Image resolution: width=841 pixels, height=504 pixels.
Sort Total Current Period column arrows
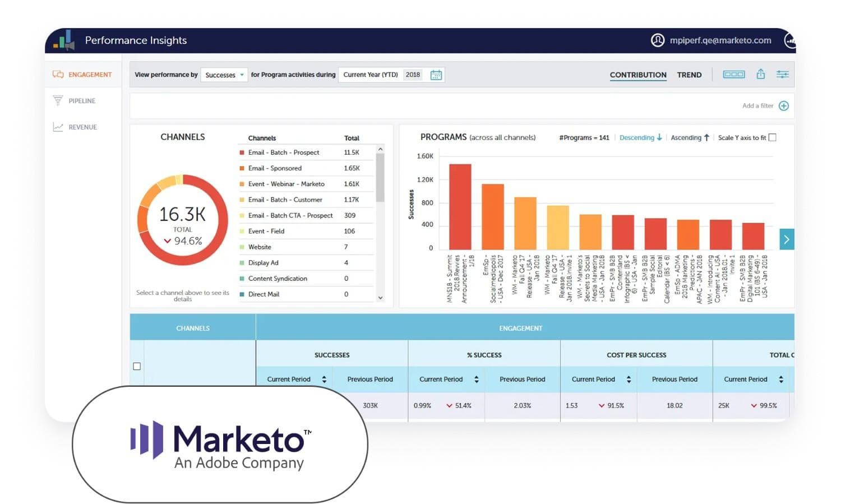coord(781,380)
